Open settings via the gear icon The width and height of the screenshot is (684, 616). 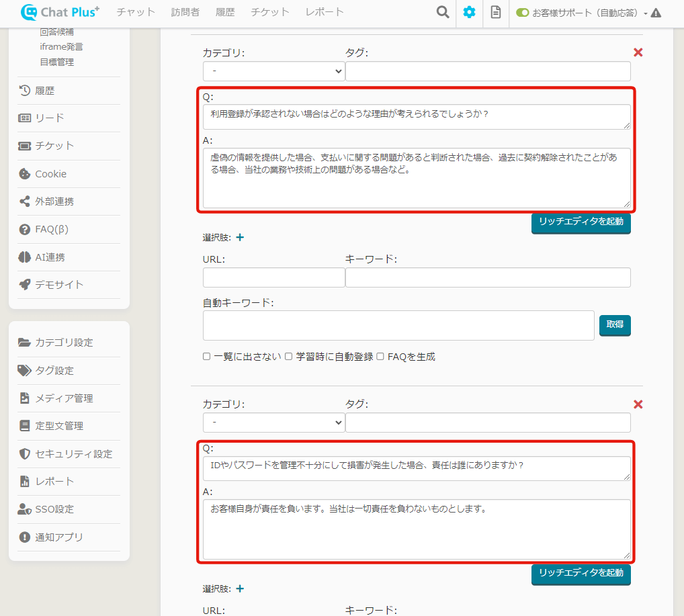coord(469,12)
